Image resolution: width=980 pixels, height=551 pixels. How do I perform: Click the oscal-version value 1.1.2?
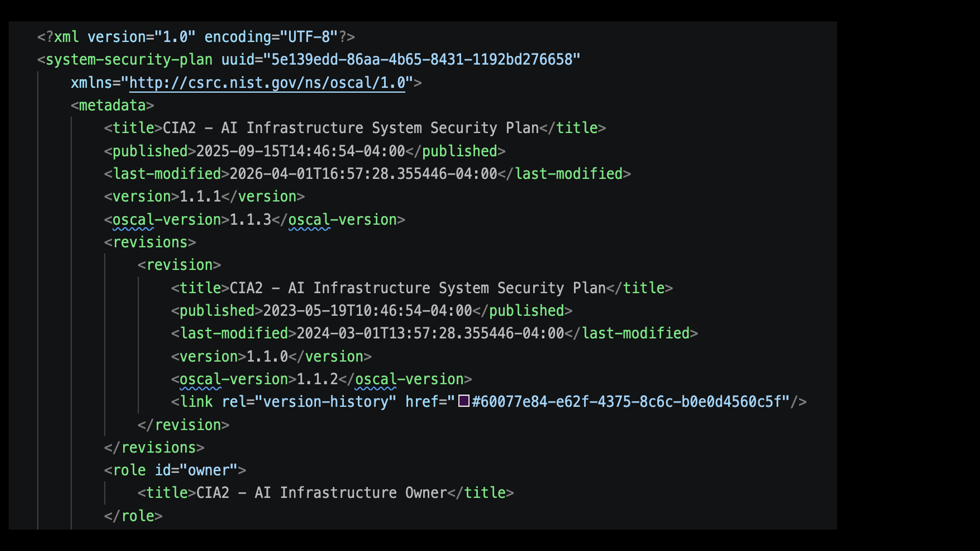(x=317, y=379)
